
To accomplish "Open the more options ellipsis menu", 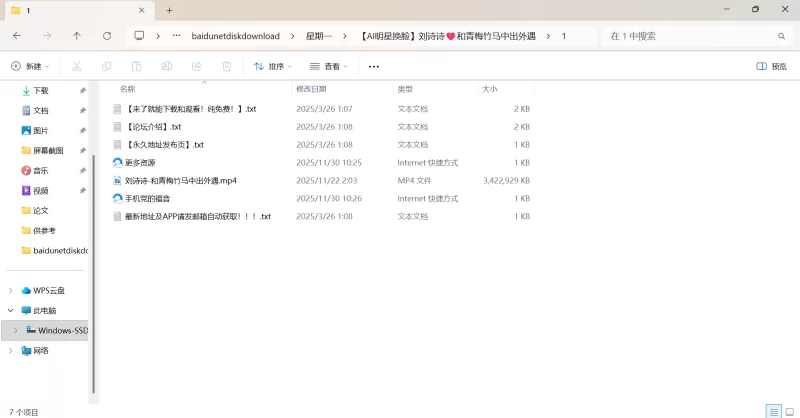I will (374, 66).
